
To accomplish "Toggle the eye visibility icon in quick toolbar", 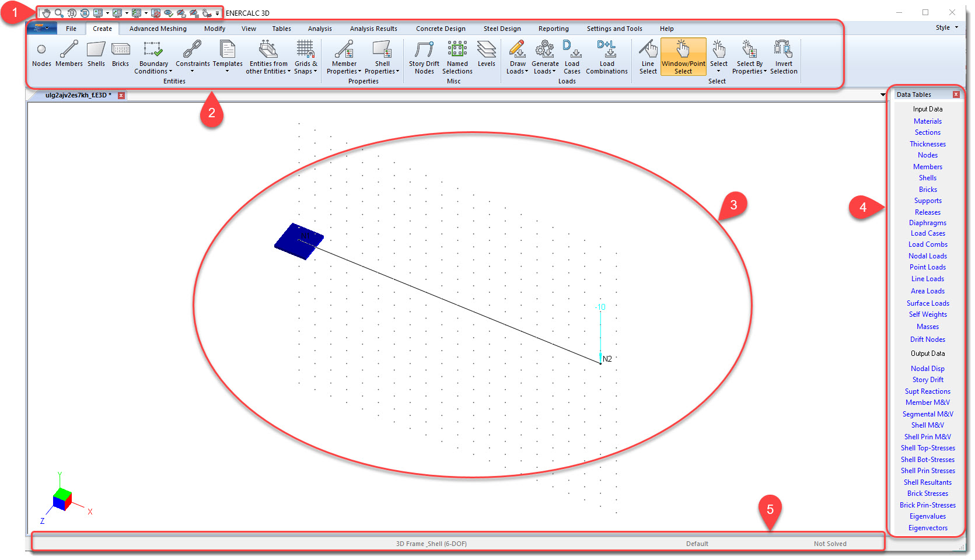I will (168, 13).
